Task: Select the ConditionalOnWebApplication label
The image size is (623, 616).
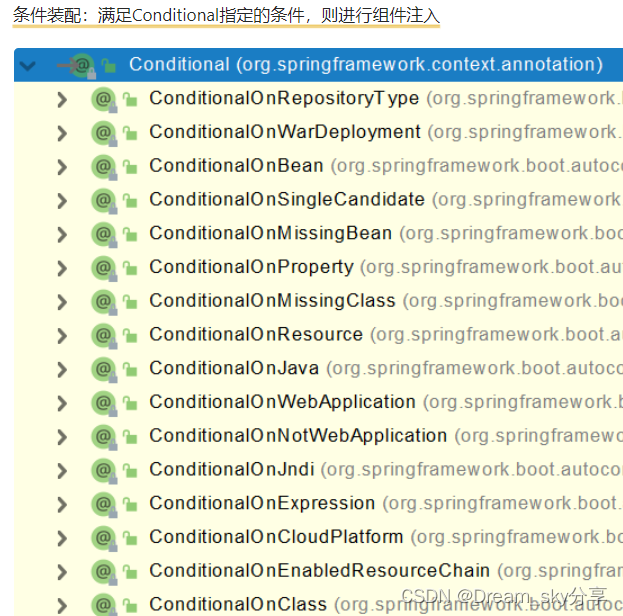Action: 282,402
